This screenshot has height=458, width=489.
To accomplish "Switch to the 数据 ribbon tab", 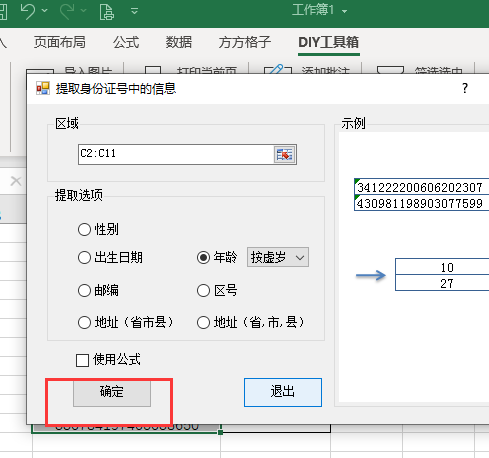I will pyautogui.click(x=179, y=42).
